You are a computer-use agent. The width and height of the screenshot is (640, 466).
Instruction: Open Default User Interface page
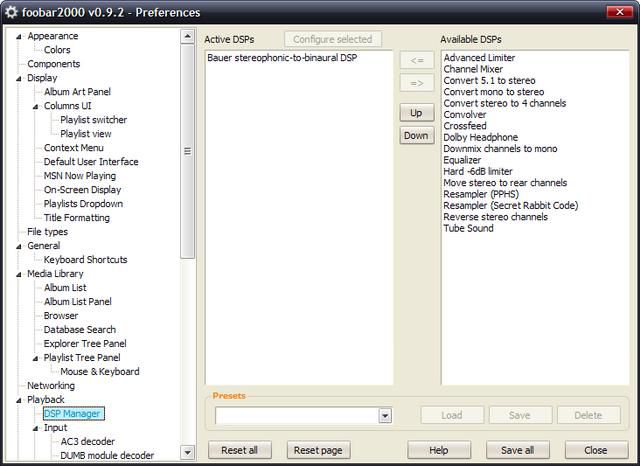[x=91, y=162]
